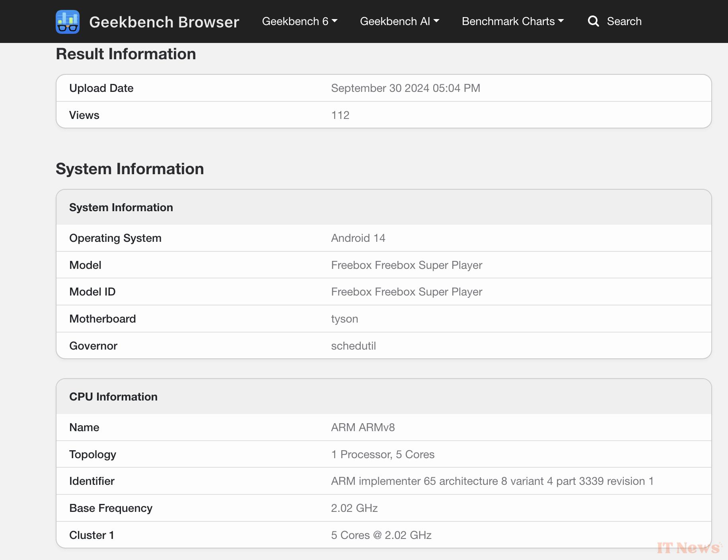Click the Geekbench logo icon
This screenshot has height=560, width=728.
tap(68, 22)
